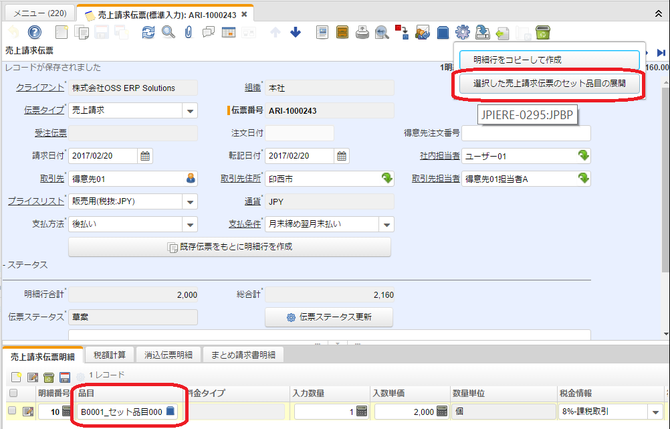This screenshot has width=670, height=429.
Task: Open attachments via the paperclip icon
Action: (x=188, y=32)
